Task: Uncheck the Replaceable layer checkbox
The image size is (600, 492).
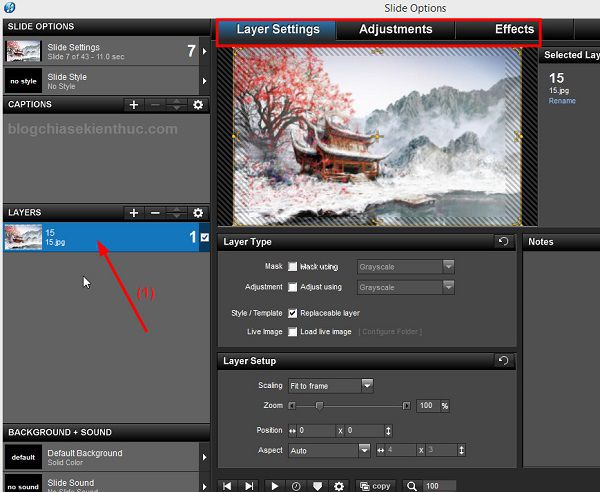Action: pos(292,313)
